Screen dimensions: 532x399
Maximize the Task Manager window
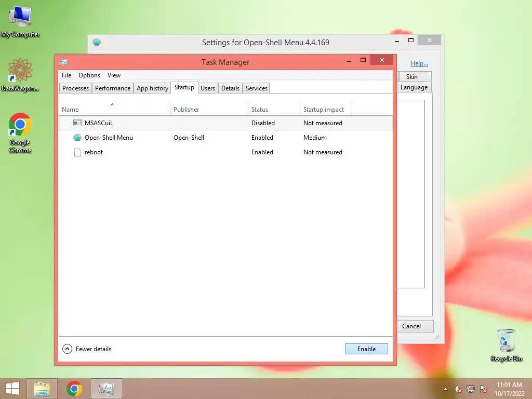(x=363, y=60)
